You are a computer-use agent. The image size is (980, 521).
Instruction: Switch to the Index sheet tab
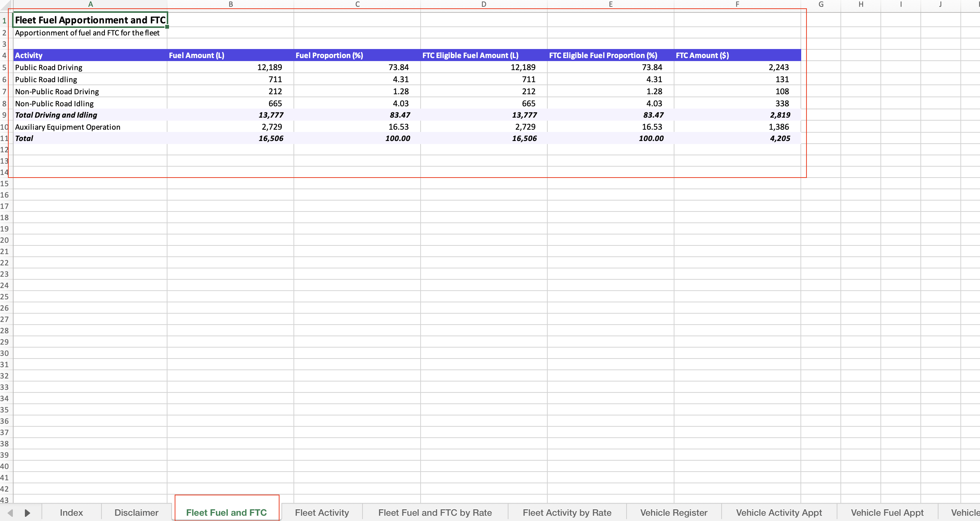[71, 512]
